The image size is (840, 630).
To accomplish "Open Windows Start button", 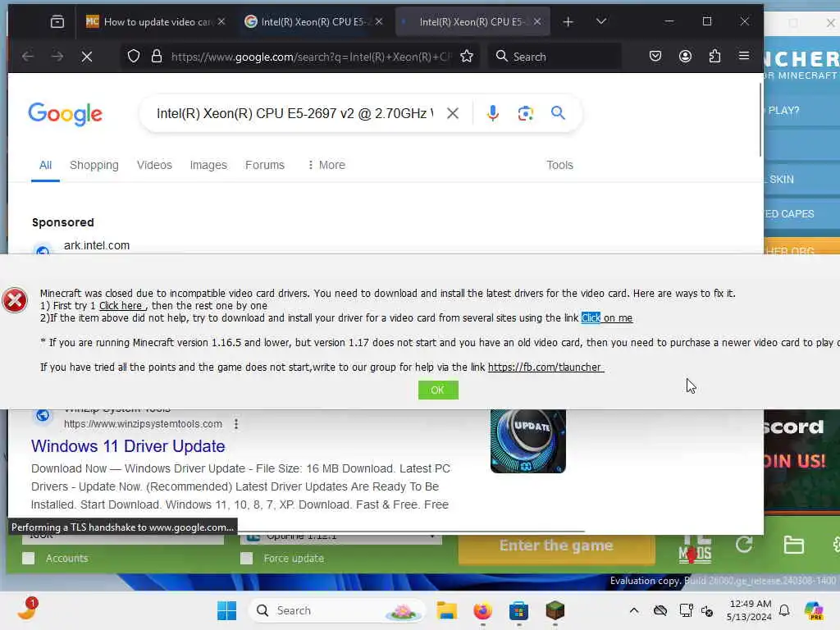I will 227,610.
